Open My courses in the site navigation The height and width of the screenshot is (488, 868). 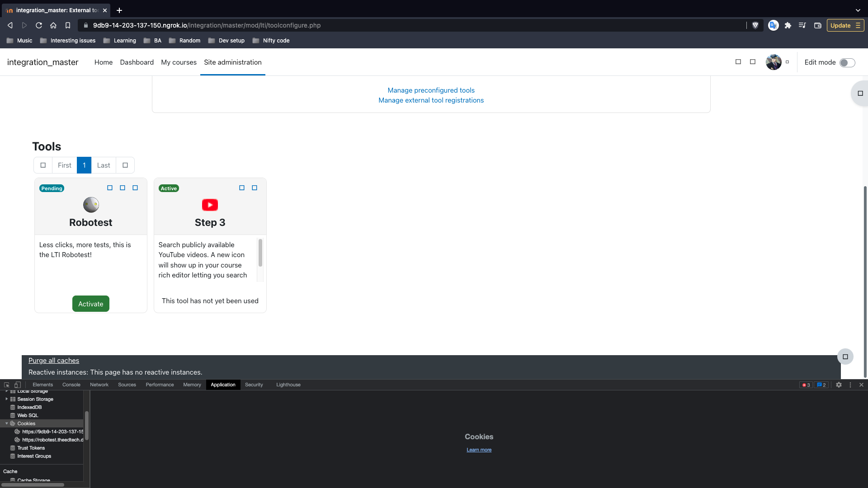[179, 62]
